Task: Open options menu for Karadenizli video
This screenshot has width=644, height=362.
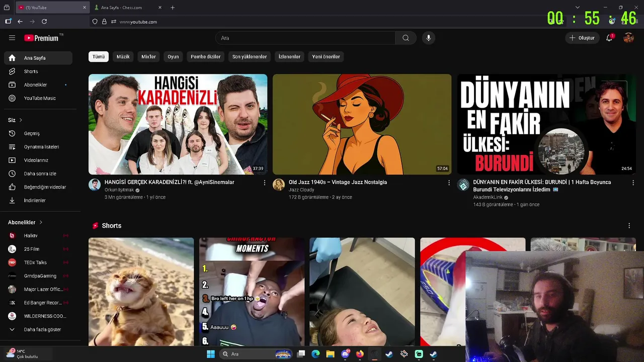Action: point(265,183)
